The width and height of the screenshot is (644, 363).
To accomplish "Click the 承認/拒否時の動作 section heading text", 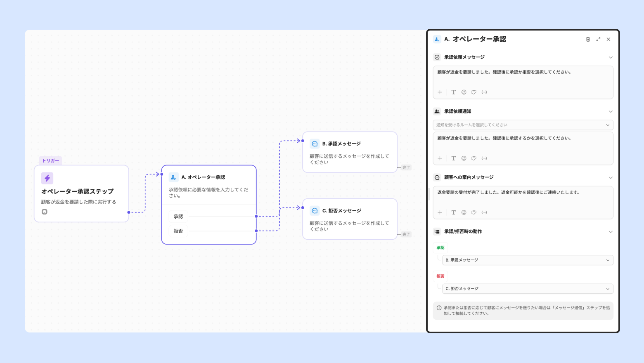I will (x=463, y=231).
